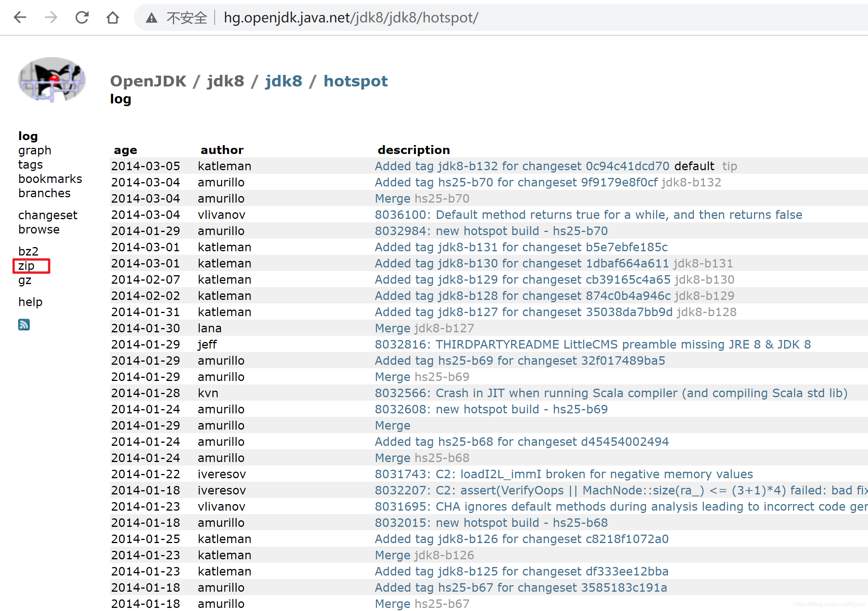The image size is (868, 611).
Task: Open '8032207: C2: assert(VerifyOops' commit
Action: tap(621, 490)
